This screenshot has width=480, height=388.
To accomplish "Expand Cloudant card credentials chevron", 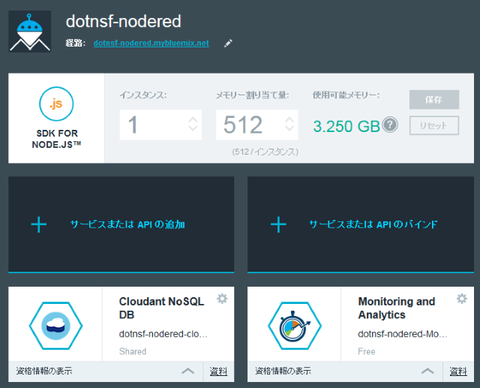I will pos(188,371).
